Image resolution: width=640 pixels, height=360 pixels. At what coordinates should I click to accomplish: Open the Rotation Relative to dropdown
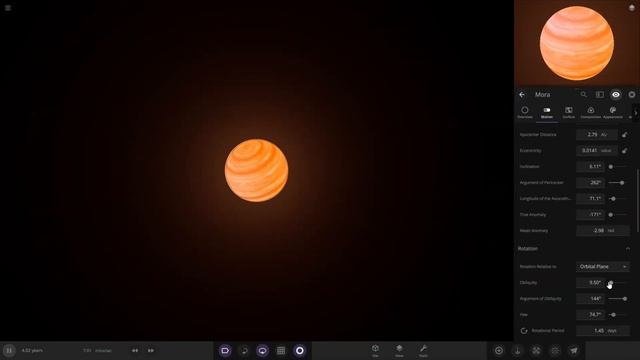pos(602,267)
